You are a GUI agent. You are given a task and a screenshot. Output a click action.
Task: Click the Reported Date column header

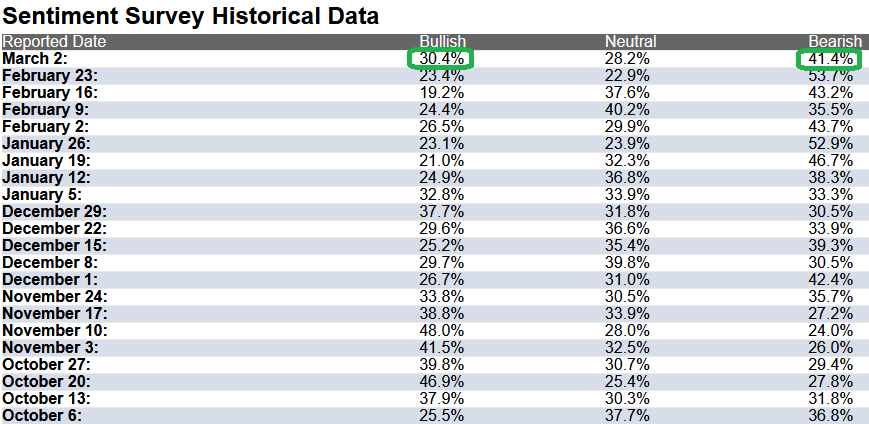pyautogui.click(x=54, y=42)
